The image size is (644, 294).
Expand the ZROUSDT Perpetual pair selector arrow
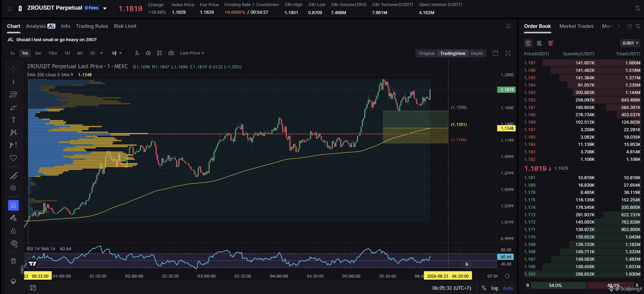[105, 8]
